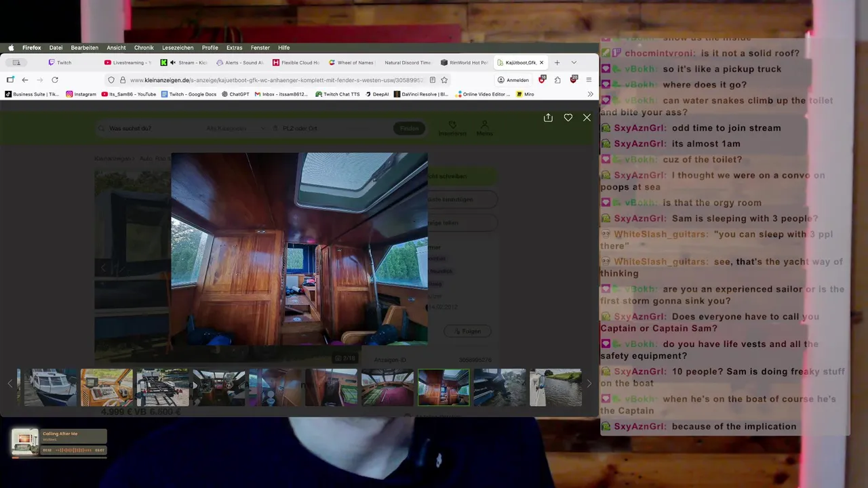Switch to the Flexible Cloud tab

[x=296, y=62]
